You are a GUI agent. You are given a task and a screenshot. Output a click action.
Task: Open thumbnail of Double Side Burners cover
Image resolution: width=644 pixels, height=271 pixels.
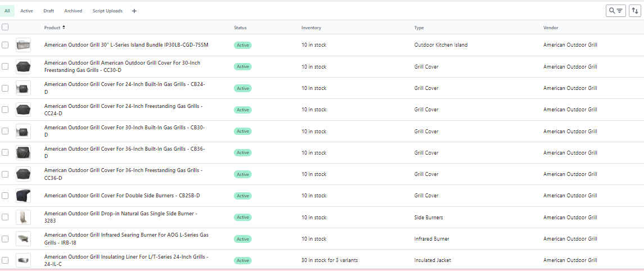pyautogui.click(x=23, y=195)
